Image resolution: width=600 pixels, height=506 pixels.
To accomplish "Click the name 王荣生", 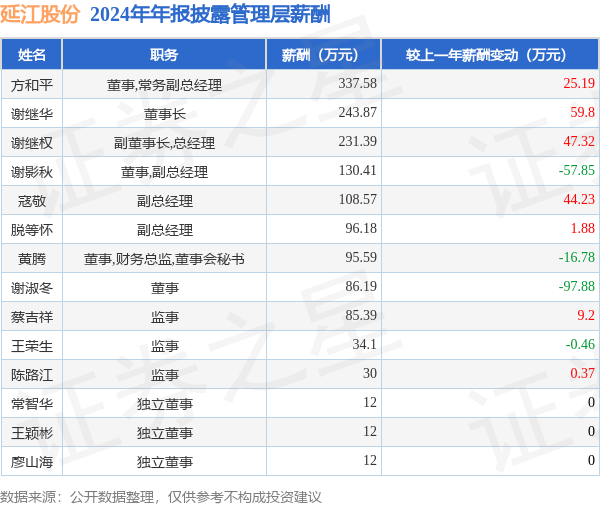I will (x=31, y=346).
